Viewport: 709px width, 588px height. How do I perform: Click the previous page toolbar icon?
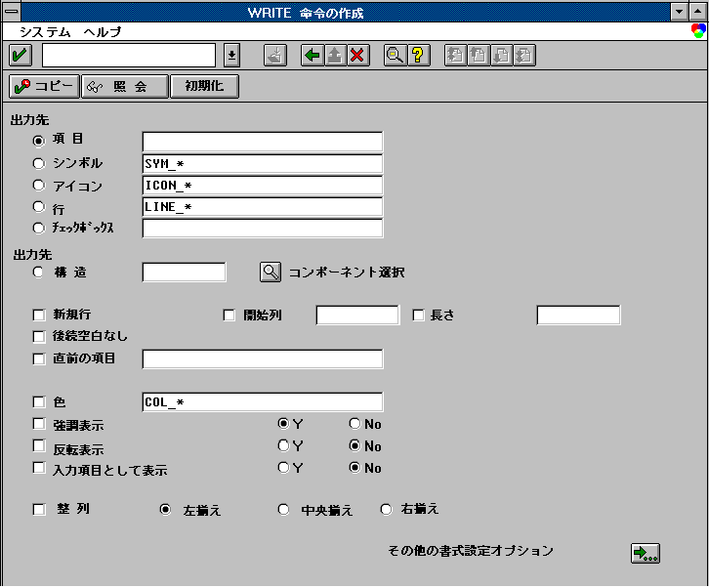coord(479,56)
